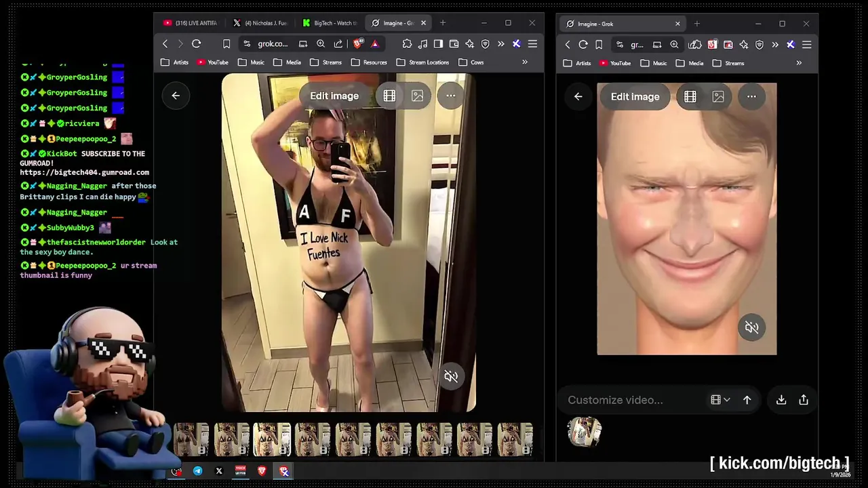Unmute the face video in the right window
The image size is (868, 488).
pyautogui.click(x=751, y=328)
